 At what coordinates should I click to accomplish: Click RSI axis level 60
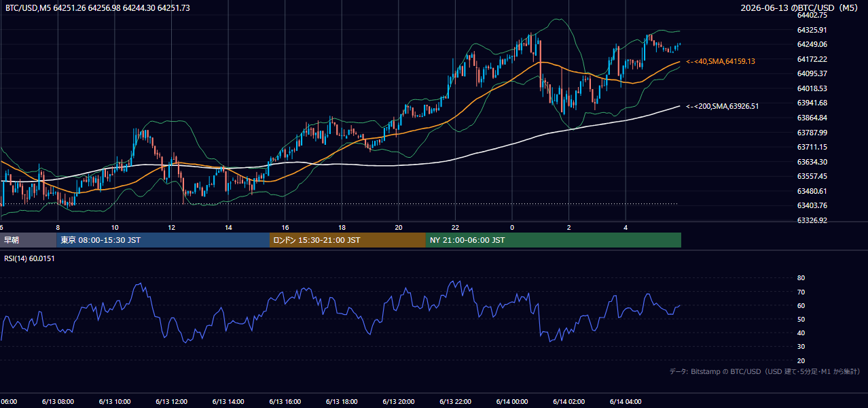801,305
